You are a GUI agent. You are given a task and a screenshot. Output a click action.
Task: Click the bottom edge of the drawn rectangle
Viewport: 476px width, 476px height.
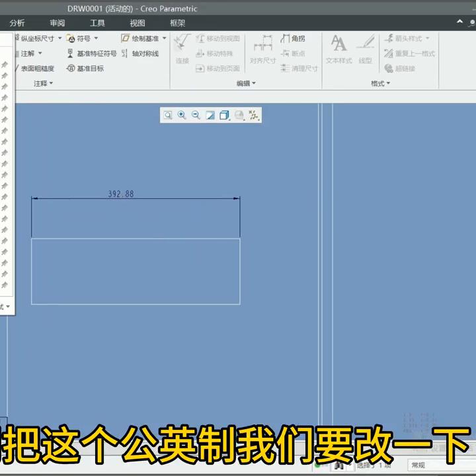(x=136, y=303)
